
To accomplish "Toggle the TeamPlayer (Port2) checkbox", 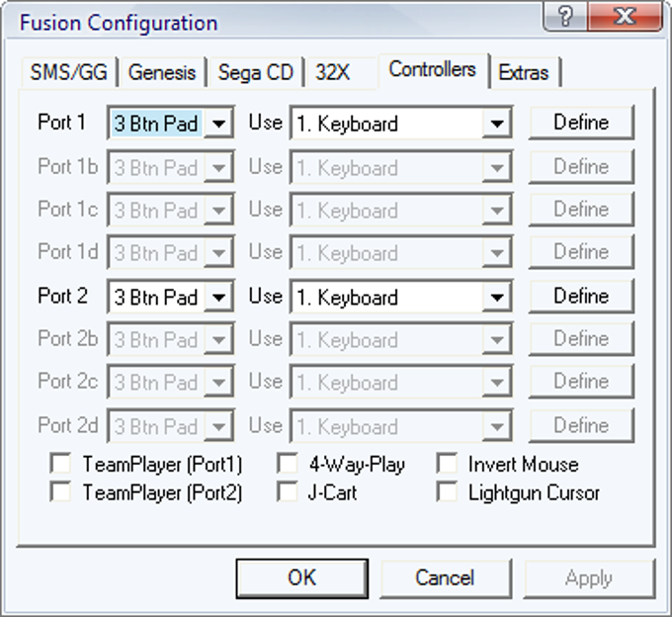I will (61, 491).
